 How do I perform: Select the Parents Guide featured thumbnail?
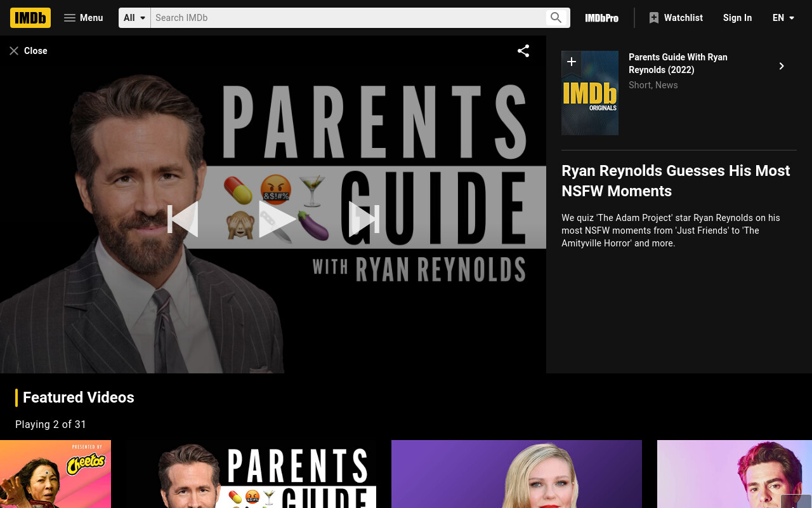(251, 474)
